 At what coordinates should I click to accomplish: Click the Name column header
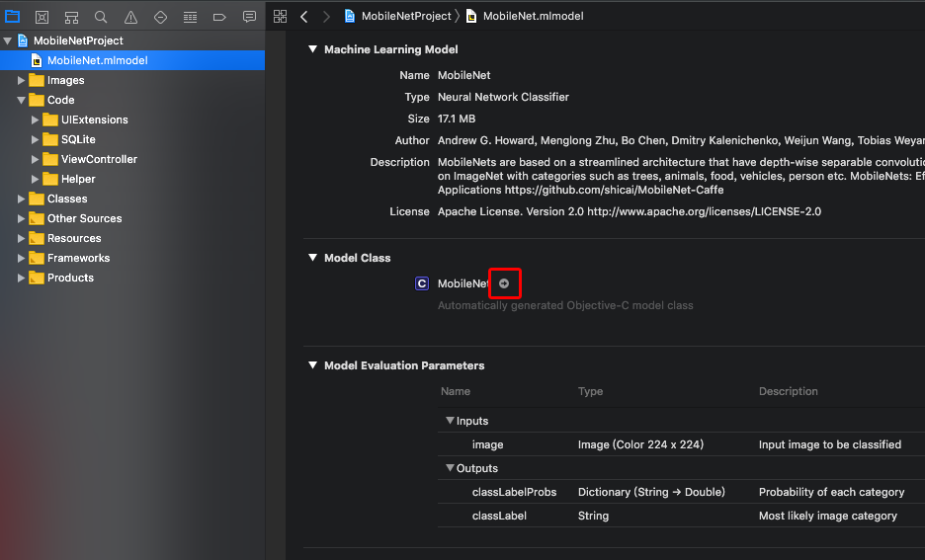pyautogui.click(x=456, y=391)
